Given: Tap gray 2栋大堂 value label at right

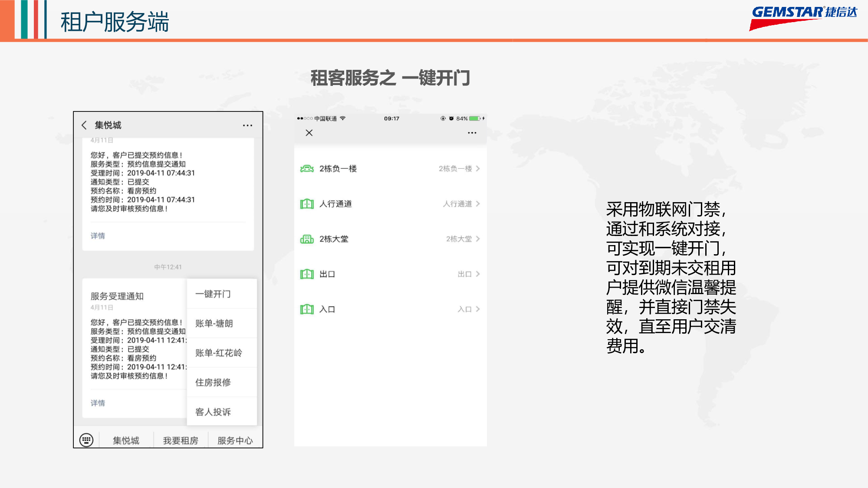Looking at the screenshot, I should click(459, 239).
